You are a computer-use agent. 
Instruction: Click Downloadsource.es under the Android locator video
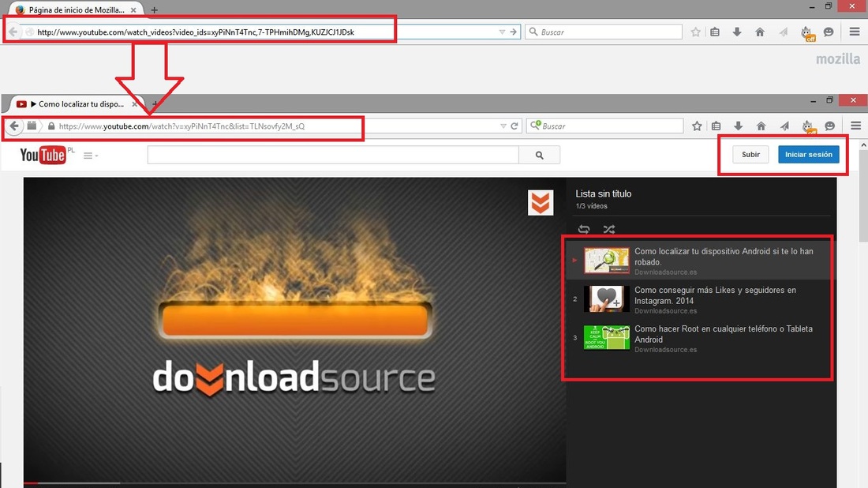point(665,272)
